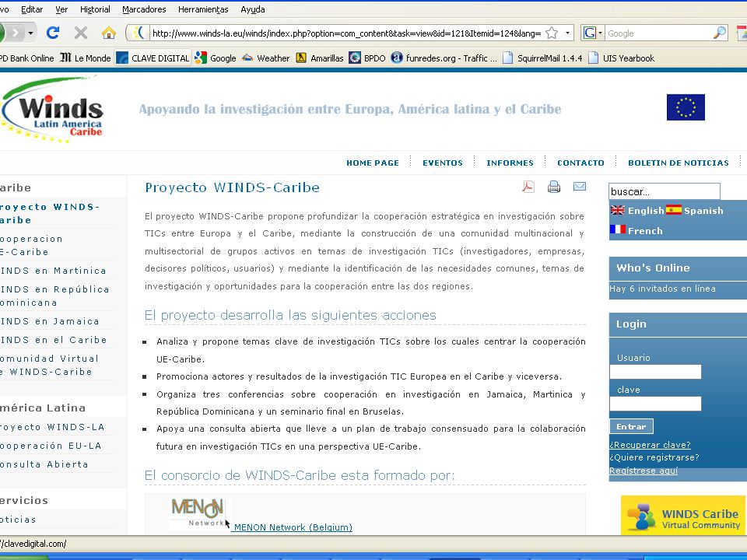
Task: Email the article with the envelope icon
Action: point(579,186)
